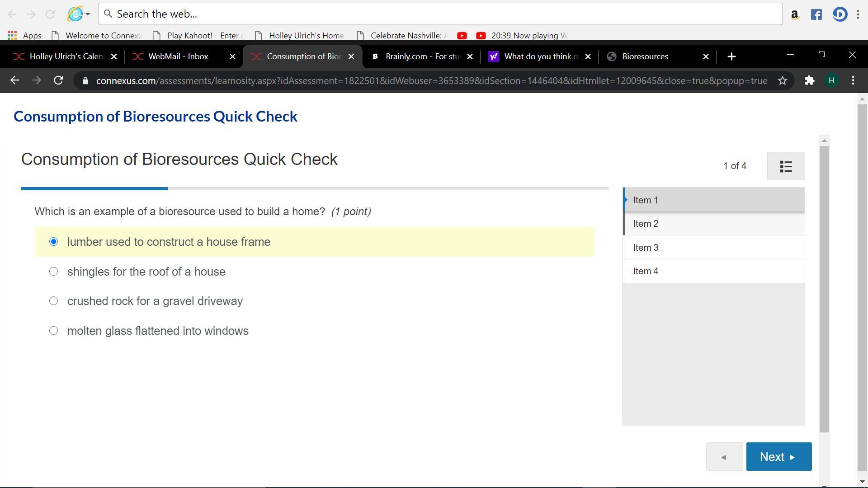Choose crushed rock for gravel driveway
This screenshot has height=488, width=868.
click(x=54, y=301)
